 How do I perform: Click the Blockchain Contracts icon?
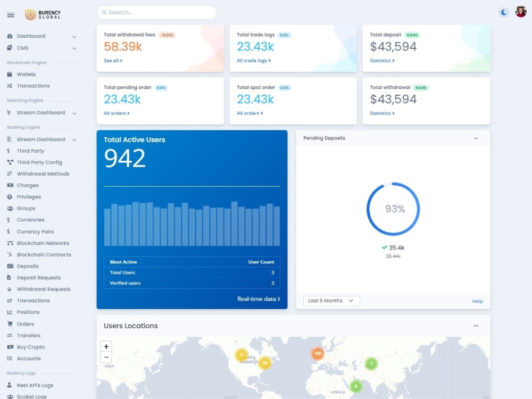point(10,254)
